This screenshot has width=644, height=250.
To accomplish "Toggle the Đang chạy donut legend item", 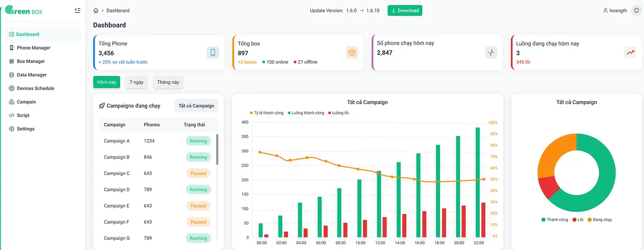I will 599,220.
